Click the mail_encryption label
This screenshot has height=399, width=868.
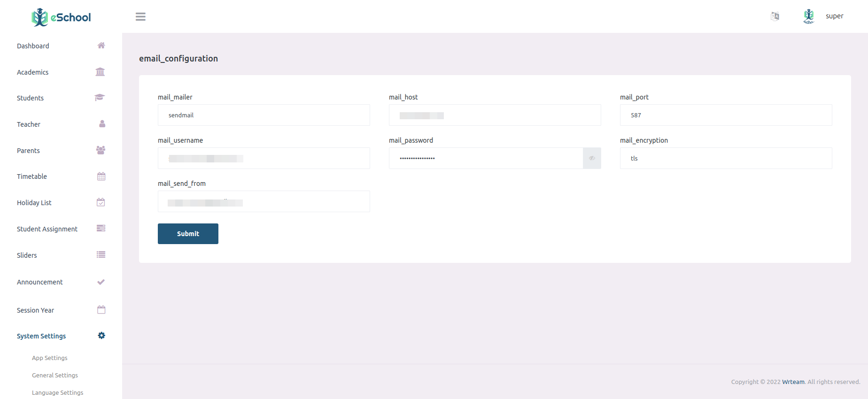644,140
